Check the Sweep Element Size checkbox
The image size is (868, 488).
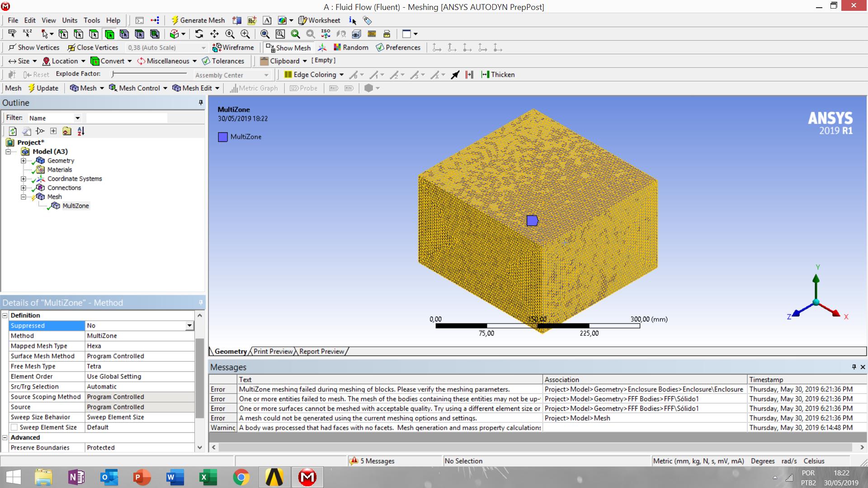click(14, 427)
